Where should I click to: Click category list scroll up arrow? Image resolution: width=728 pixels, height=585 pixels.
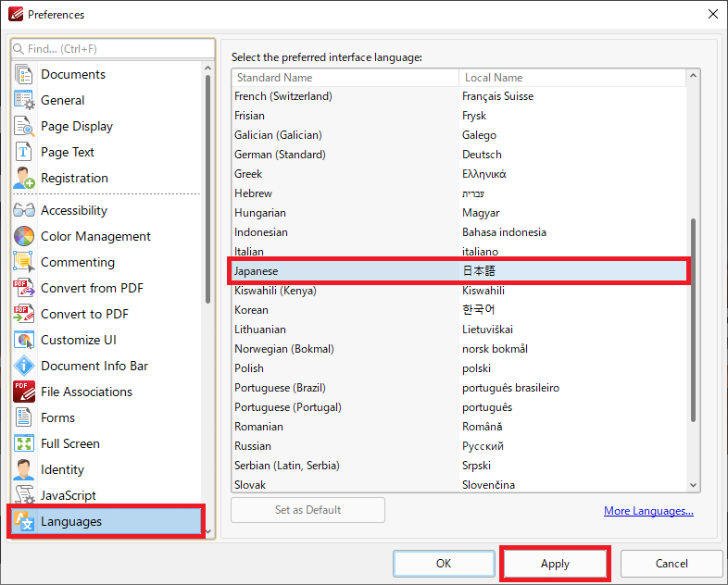tap(207, 68)
